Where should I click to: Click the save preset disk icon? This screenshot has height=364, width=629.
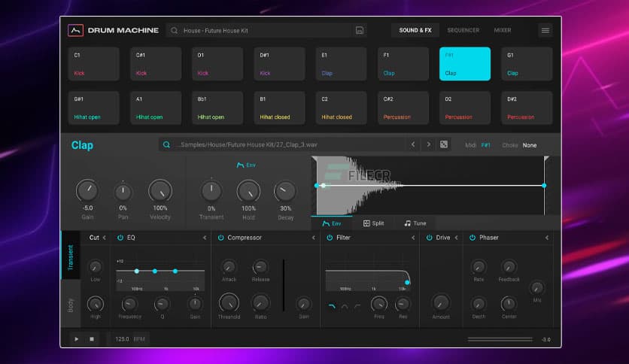(360, 31)
